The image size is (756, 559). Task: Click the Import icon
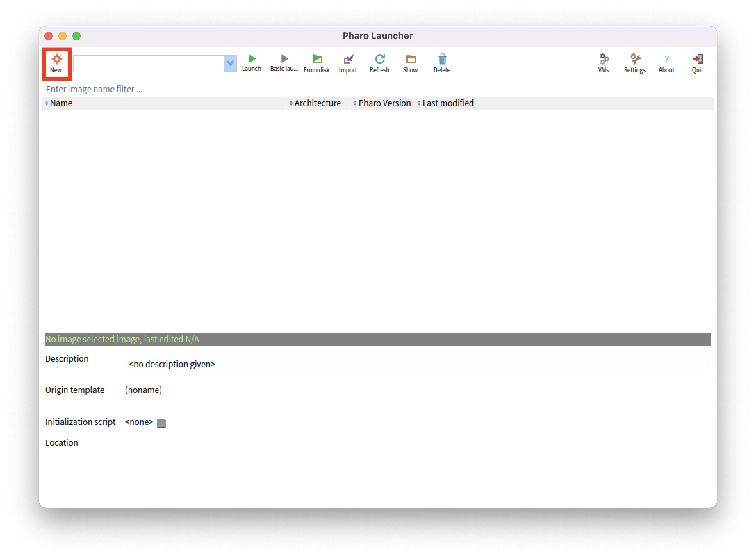[348, 60]
